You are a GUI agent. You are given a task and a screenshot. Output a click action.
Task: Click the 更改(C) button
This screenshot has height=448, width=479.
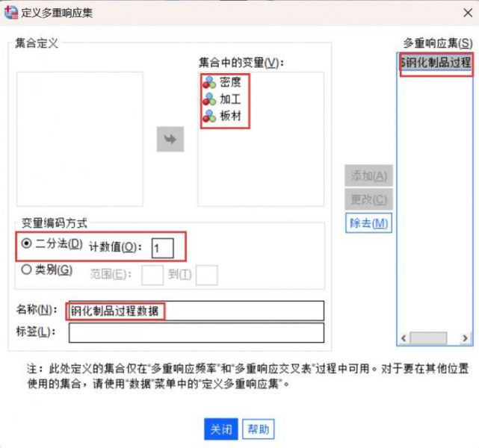click(x=368, y=199)
